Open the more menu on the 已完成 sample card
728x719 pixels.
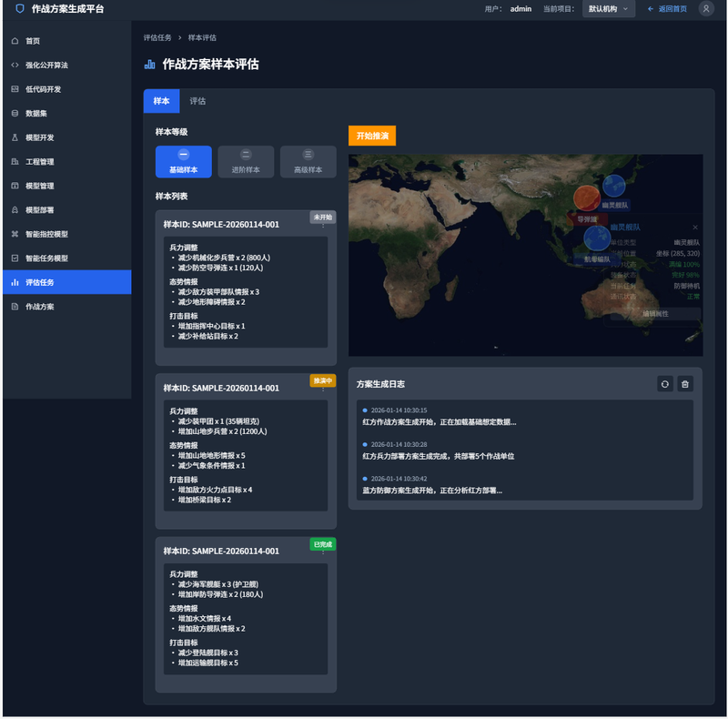pos(323,552)
